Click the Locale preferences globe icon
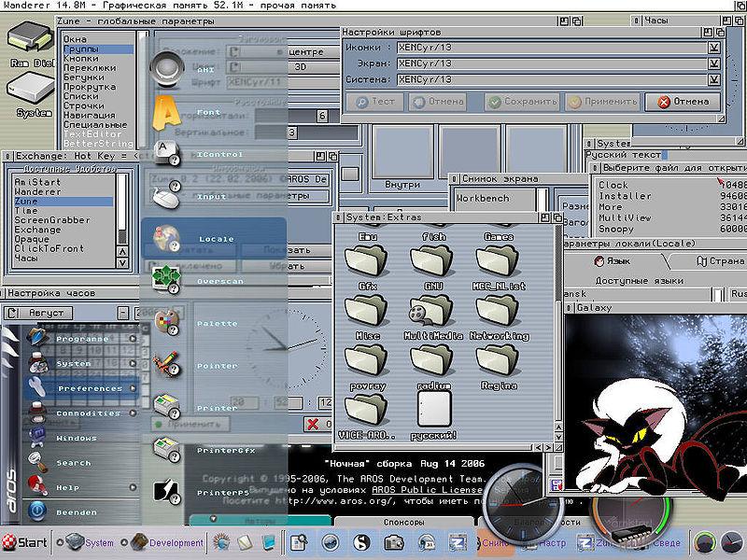The width and height of the screenshot is (747, 560). click(x=166, y=237)
